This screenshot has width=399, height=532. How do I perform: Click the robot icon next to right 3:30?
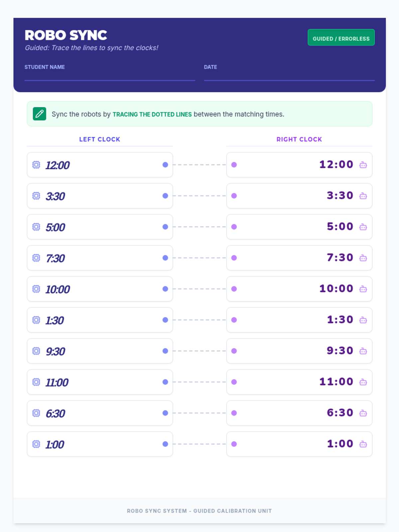(x=363, y=196)
